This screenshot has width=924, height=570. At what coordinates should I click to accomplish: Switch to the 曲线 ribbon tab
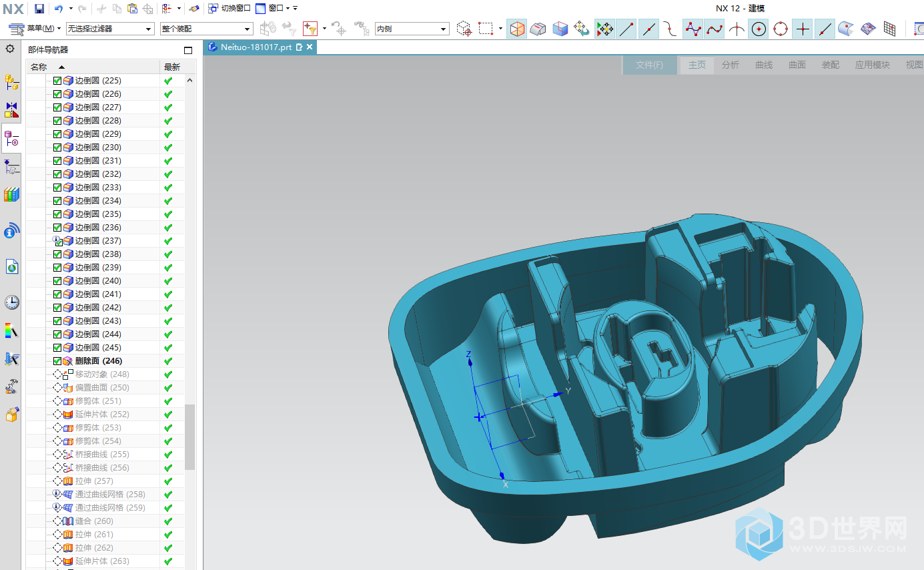click(x=764, y=65)
